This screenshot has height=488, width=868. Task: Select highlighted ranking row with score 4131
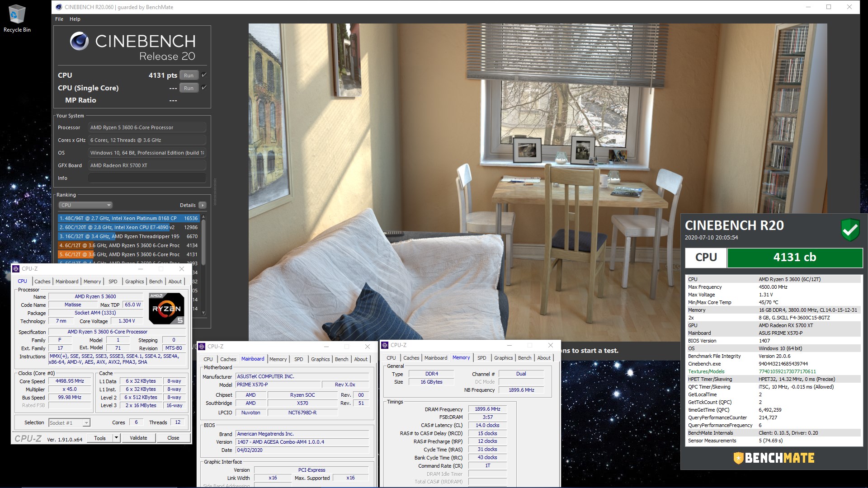[128, 254]
